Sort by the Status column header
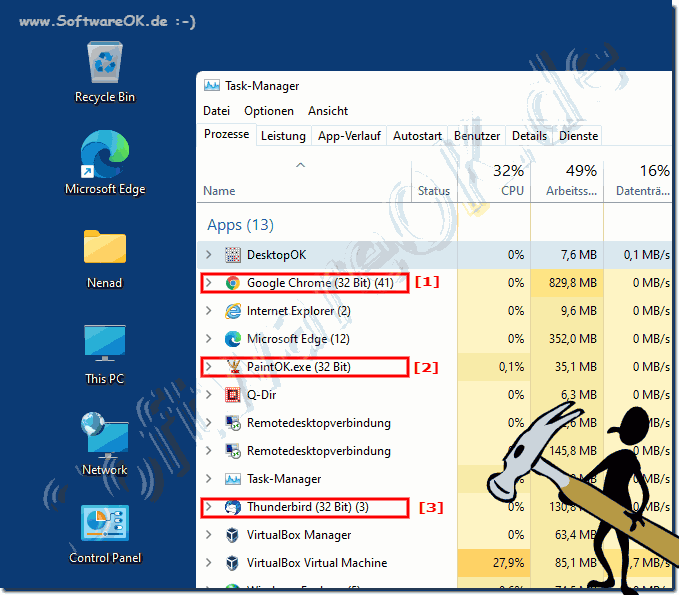This screenshot has width=679, height=595. pyautogui.click(x=434, y=181)
